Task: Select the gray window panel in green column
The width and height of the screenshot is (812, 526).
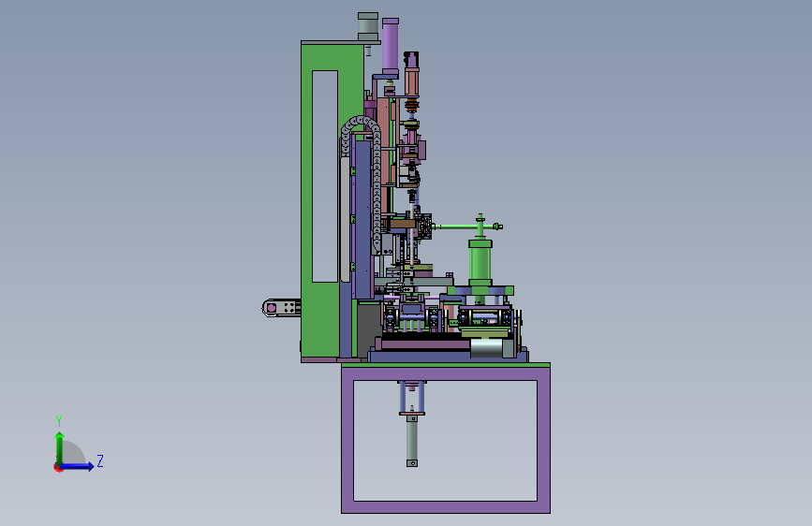Action: click(325, 176)
